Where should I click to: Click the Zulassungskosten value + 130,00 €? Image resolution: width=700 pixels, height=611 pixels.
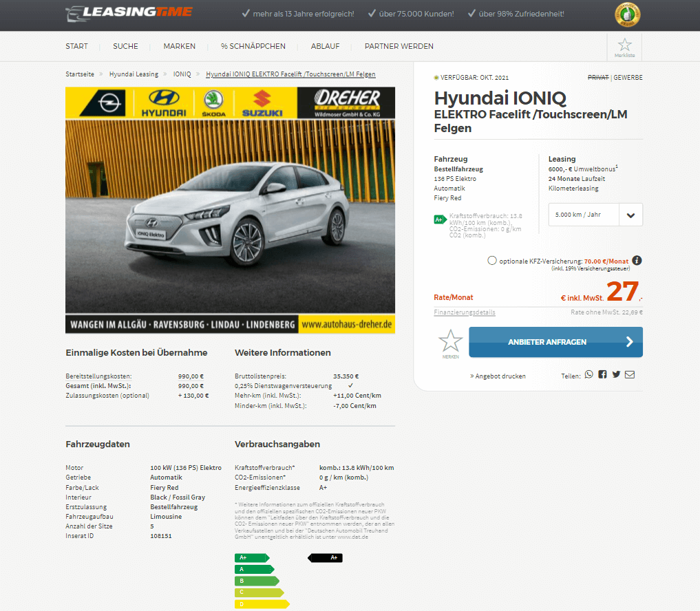pos(193,396)
